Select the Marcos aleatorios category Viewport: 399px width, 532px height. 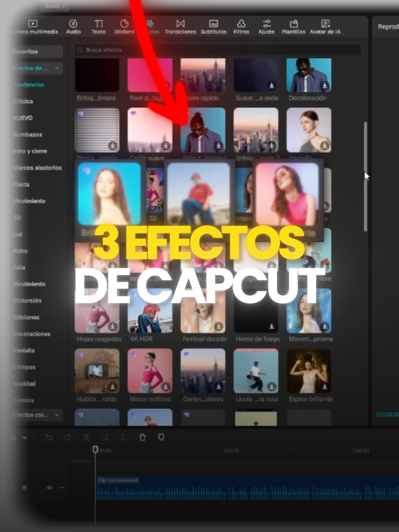click(37, 168)
